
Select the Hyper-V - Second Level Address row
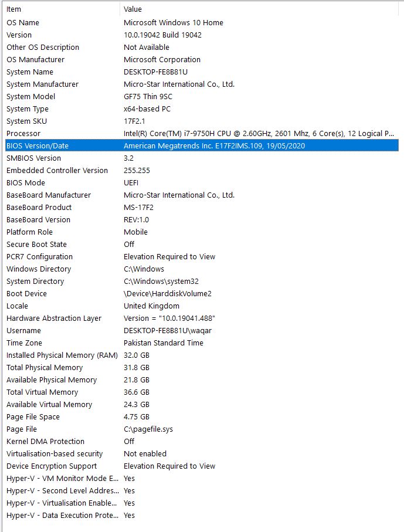point(202,491)
